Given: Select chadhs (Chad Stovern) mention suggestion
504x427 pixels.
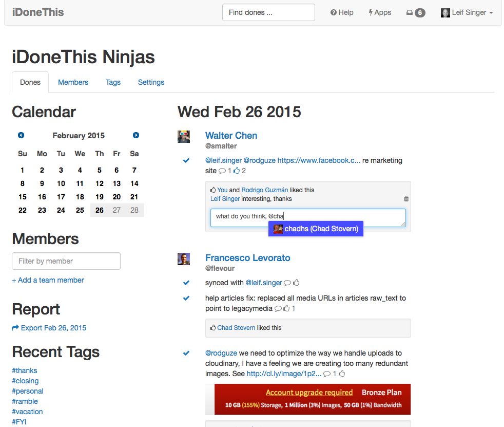Looking at the screenshot, I should click(316, 229).
